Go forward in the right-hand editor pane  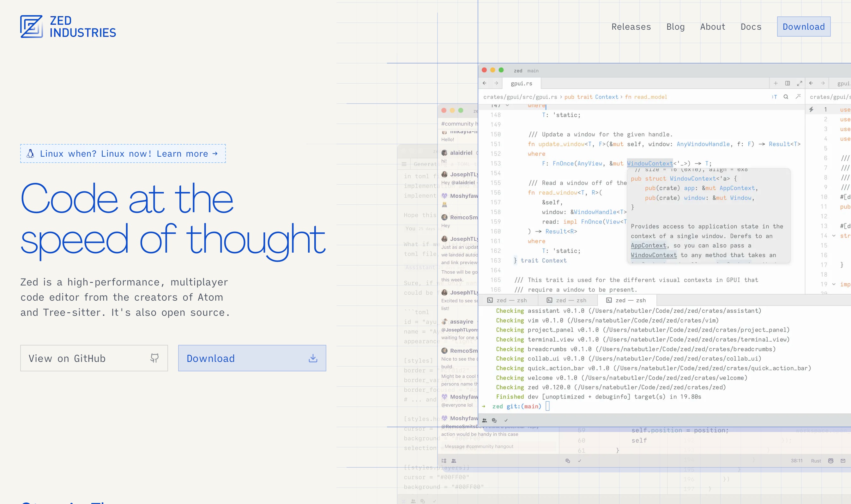[823, 83]
